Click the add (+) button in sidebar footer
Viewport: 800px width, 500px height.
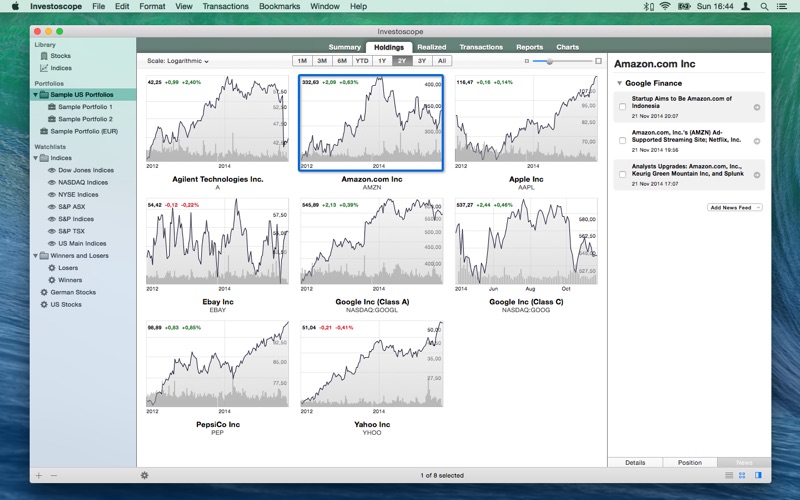(x=38, y=476)
